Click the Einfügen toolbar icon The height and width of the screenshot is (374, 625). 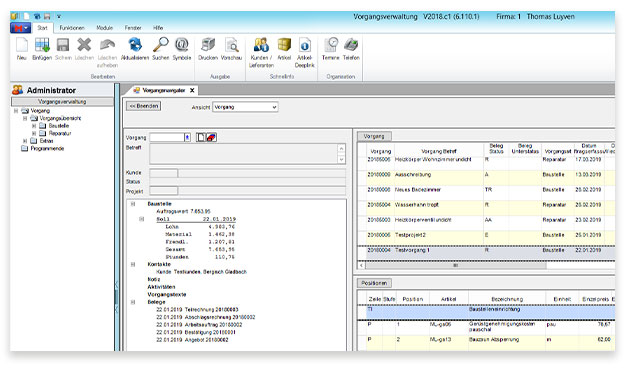tap(42, 45)
